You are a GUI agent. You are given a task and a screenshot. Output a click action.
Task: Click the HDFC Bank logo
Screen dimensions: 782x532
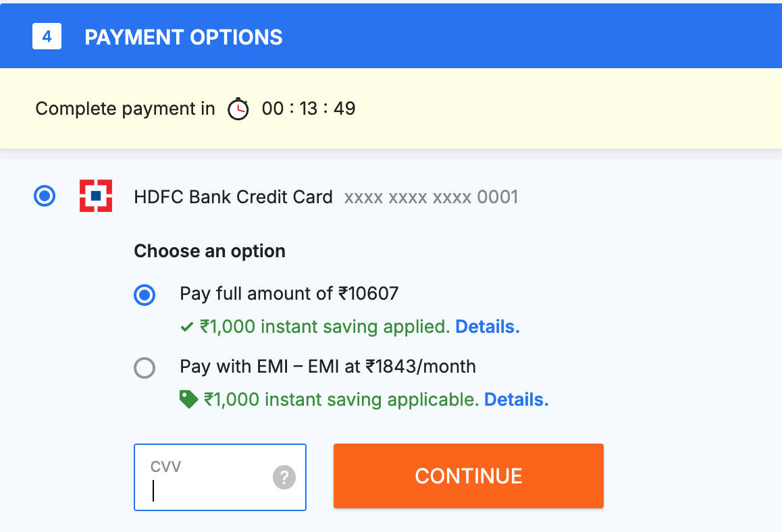(x=96, y=196)
